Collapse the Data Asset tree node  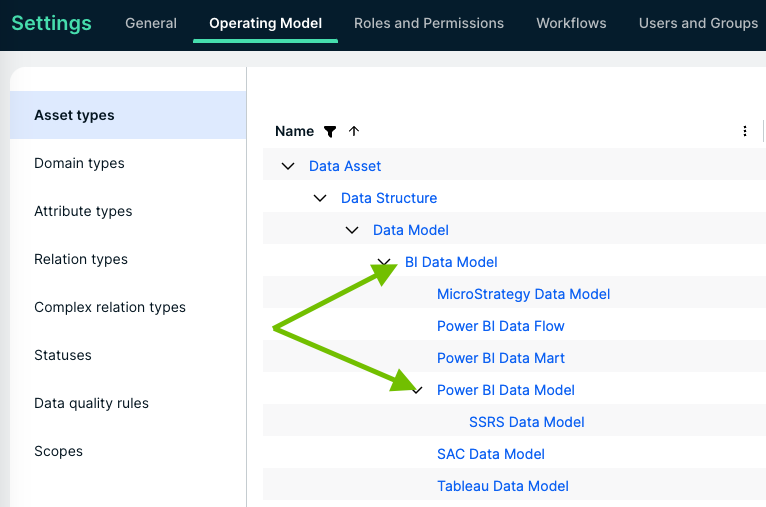pyautogui.click(x=288, y=166)
